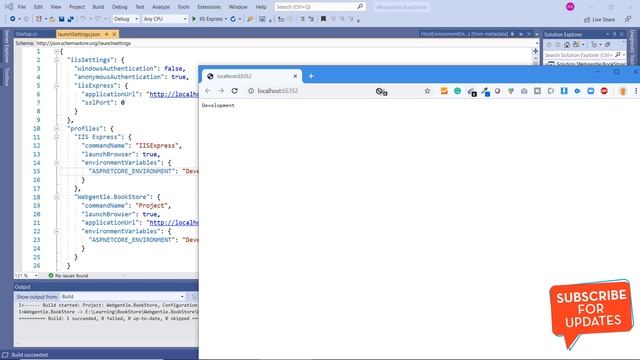Click Build succeeded in status bar

click(x=29, y=355)
